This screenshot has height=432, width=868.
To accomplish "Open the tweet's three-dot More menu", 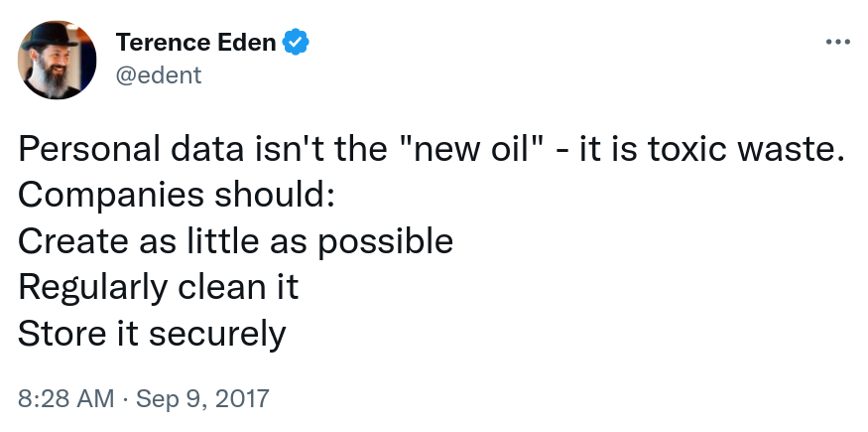I will (x=837, y=43).
